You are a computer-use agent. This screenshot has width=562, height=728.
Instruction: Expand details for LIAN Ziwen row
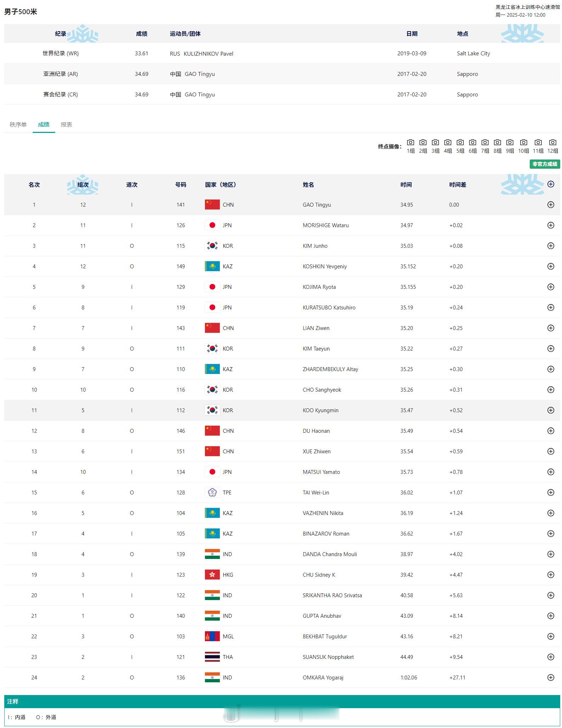coord(551,328)
